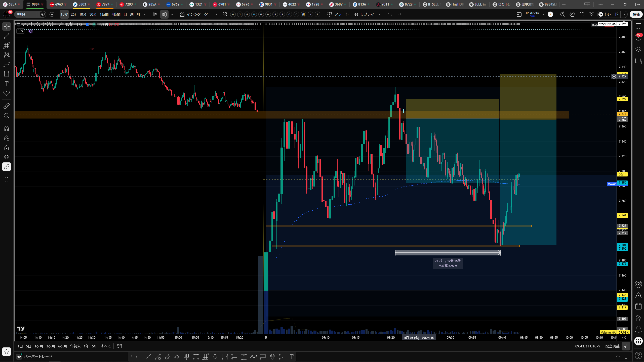Hide all drawings with eye icon
Viewport: 644px width, 362px height.
pyautogui.click(x=7, y=157)
